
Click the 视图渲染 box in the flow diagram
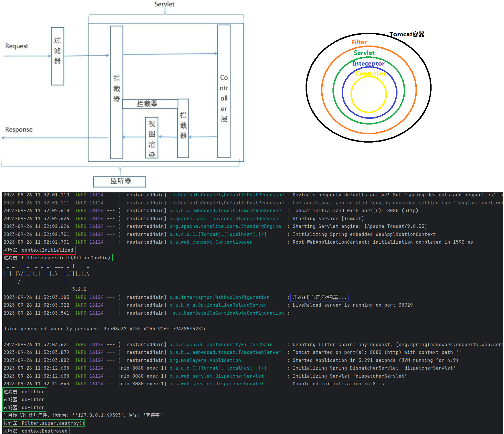[x=151, y=138]
